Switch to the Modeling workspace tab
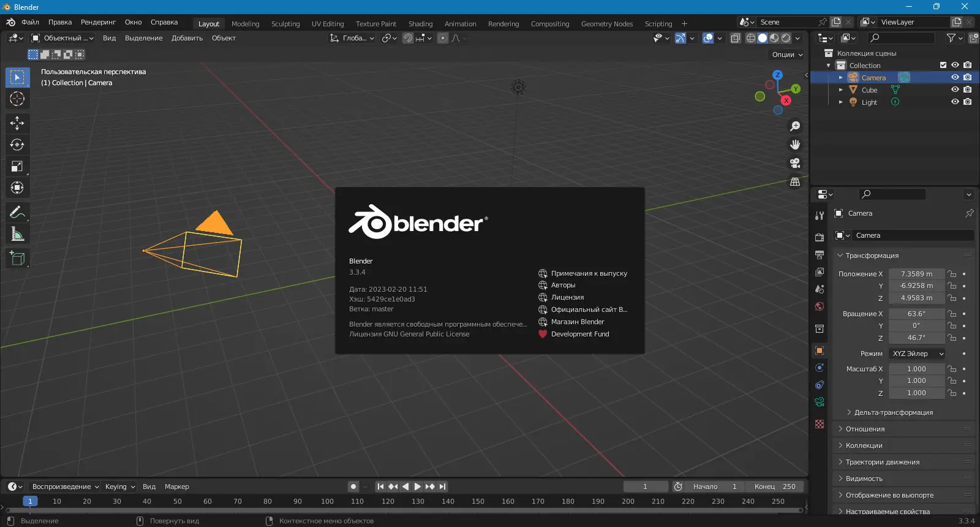 pos(246,24)
